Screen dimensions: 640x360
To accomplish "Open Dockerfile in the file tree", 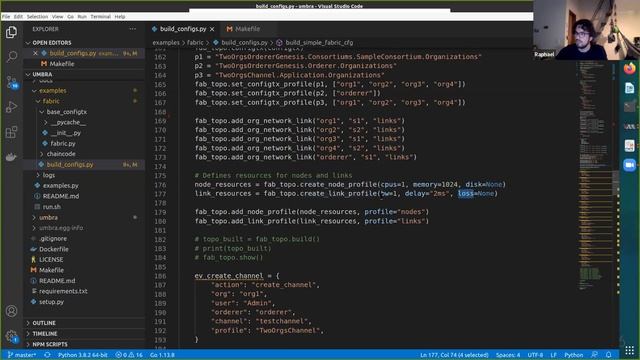I will 53,249.
